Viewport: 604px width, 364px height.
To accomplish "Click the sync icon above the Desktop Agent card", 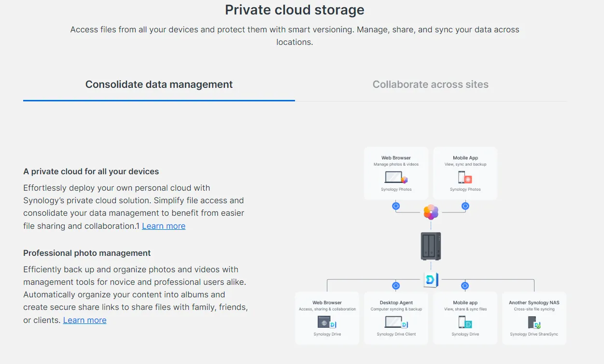I will (x=396, y=285).
